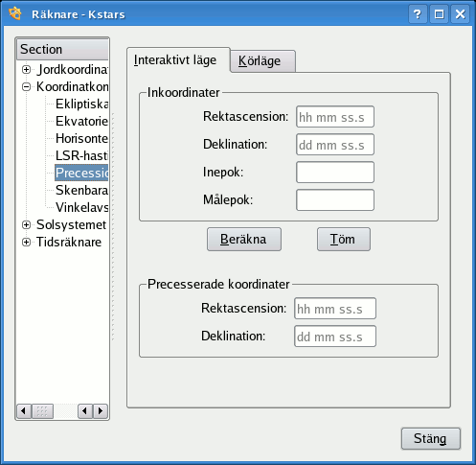The height and width of the screenshot is (465, 476).
Task: Switch to the Körläge tab
Action: [262, 60]
